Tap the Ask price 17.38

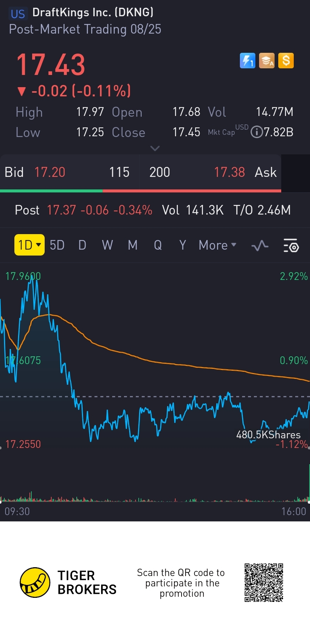tap(230, 172)
